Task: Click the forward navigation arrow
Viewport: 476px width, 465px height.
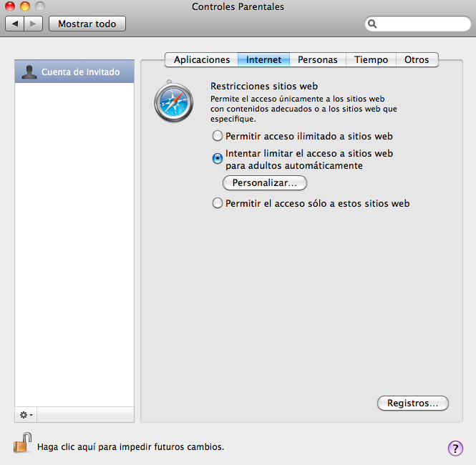Action: tap(34, 24)
